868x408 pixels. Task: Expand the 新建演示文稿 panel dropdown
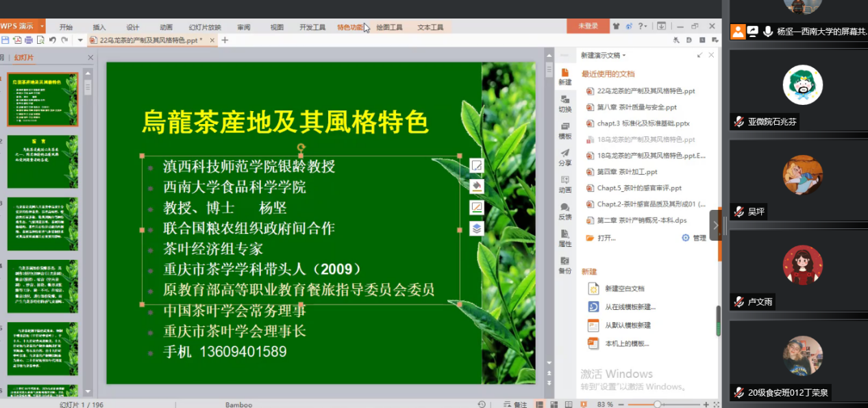tap(624, 56)
